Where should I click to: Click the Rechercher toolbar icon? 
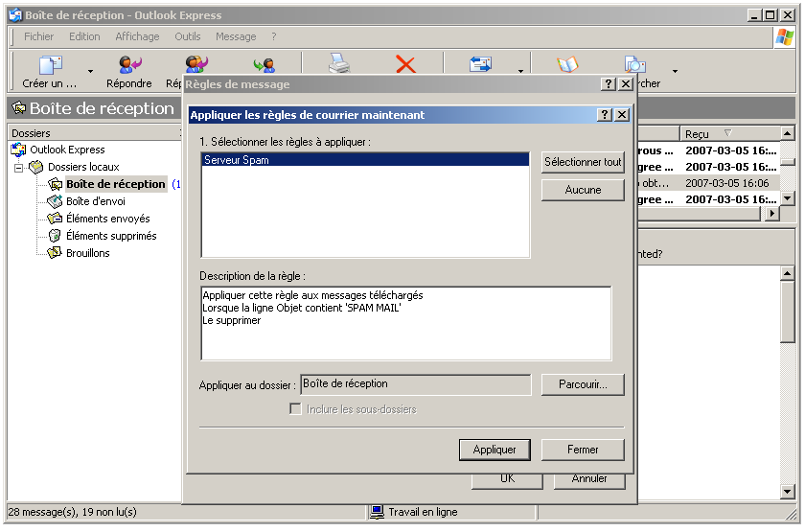(635, 64)
